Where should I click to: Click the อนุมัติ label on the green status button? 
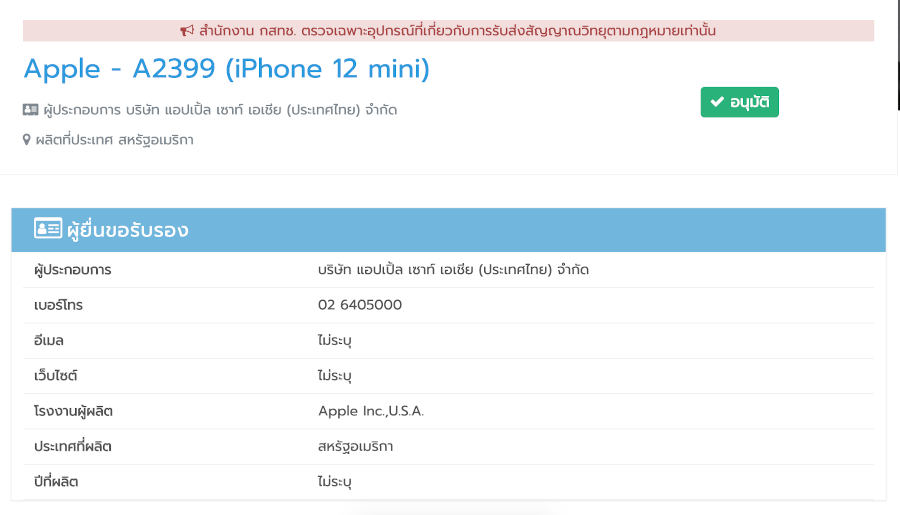pyautogui.click(x=749, y=102)
